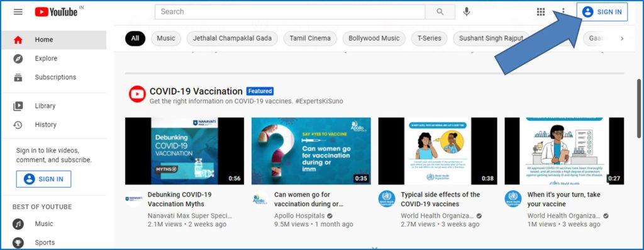Open the YouTube apps grid icon
Viewport: 644px width, 250px height.
(x=541, y=12)
